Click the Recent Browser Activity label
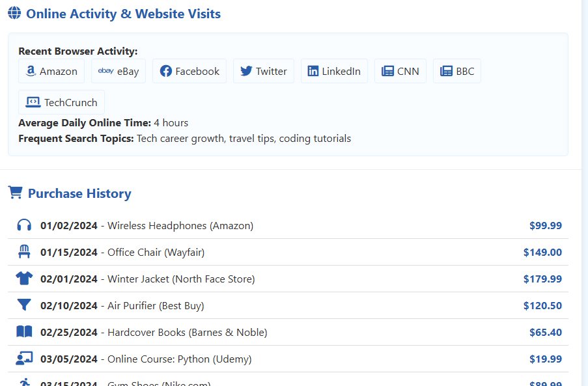The image size is (588, 386). pos(78,51)
